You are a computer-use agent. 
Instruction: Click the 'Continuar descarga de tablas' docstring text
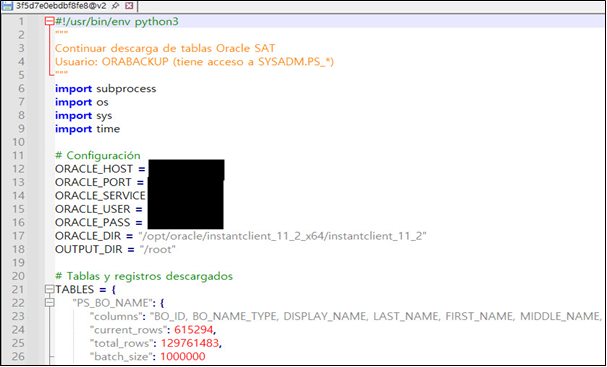134,48
